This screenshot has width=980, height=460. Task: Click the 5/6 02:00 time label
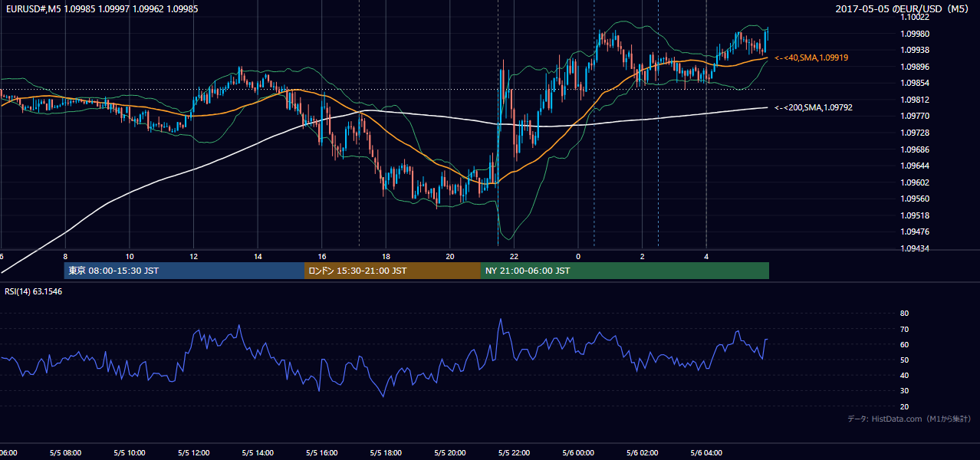[x=641, y=453]
